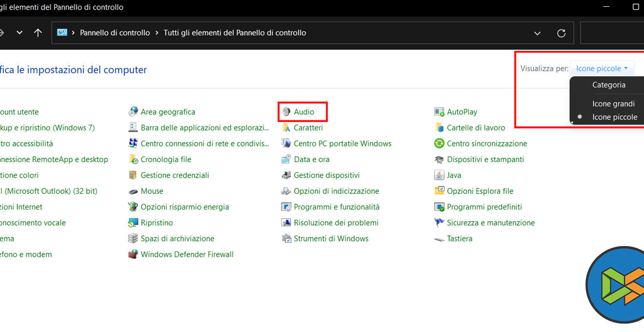
Task: Open Connessione RemoteApp e desktop link
Action: coord(54,159)
